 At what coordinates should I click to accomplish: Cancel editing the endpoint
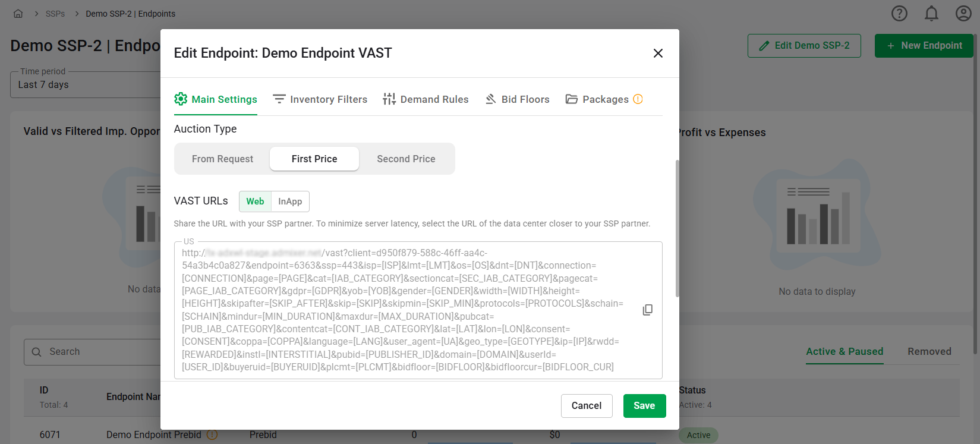tap(587, 406)
